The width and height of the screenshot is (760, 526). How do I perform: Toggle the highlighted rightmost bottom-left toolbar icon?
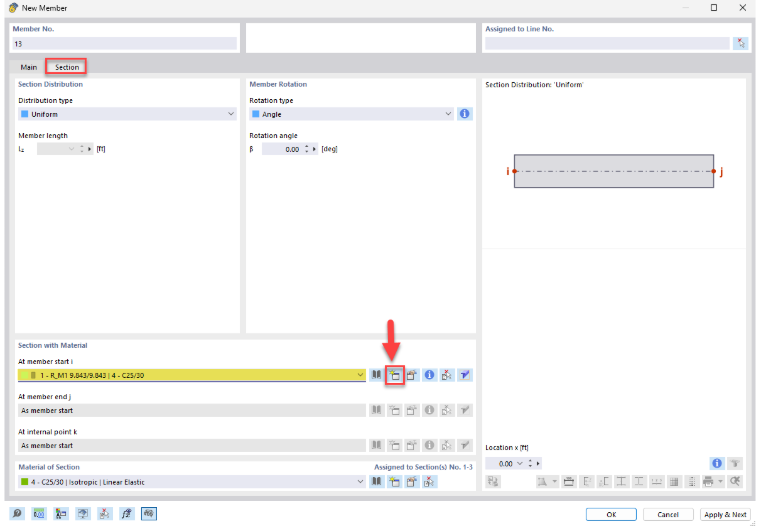pos(149,513)
